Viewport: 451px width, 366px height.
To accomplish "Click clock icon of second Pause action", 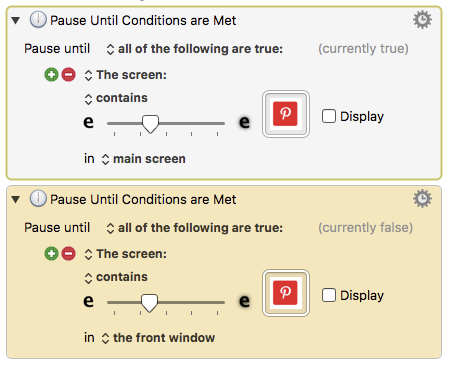I will (x=38, y=199).
